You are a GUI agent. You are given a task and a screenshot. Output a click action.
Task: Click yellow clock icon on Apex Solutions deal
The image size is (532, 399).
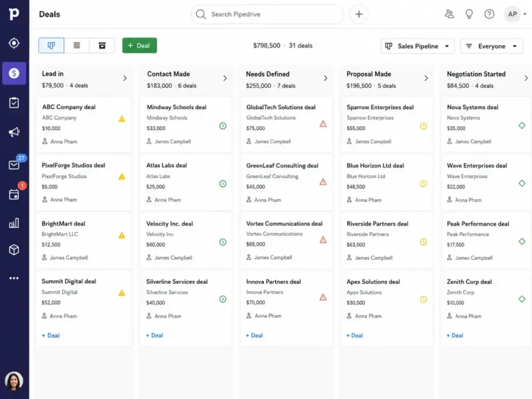[423, 299]
